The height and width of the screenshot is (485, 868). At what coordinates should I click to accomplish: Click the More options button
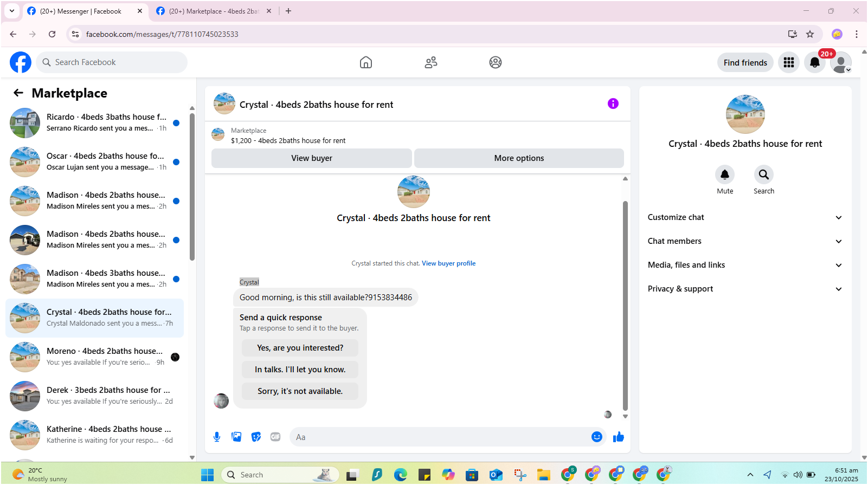pos(519,158)
